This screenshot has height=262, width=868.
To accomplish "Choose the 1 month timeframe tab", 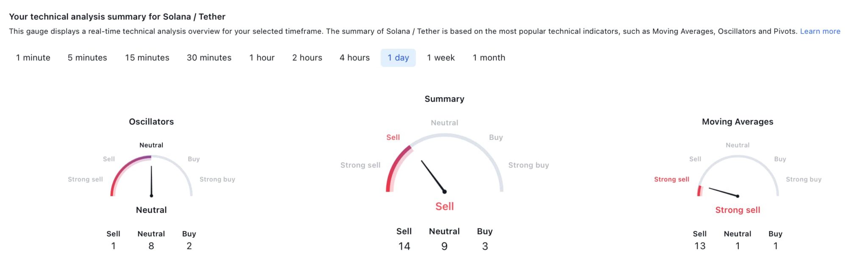I will coord(489,58).
